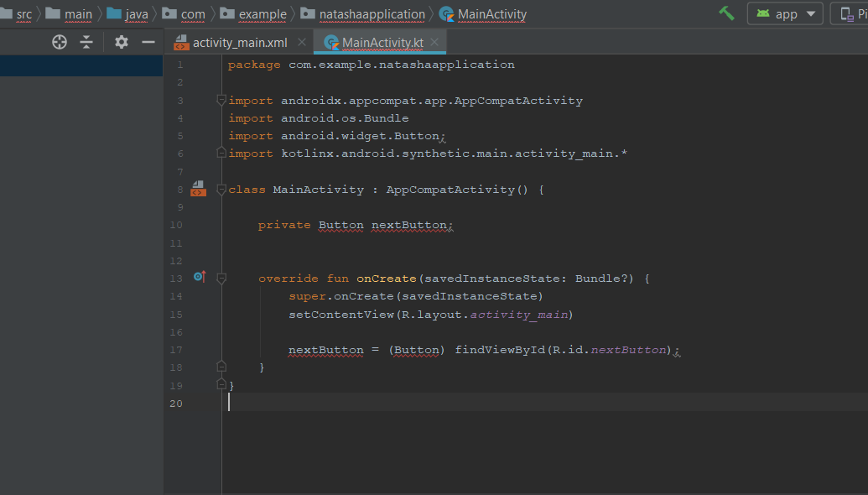This screenshot has width=868, height=495.
Task: Click the fold end marker at line 19
Action: click(221, 384)
